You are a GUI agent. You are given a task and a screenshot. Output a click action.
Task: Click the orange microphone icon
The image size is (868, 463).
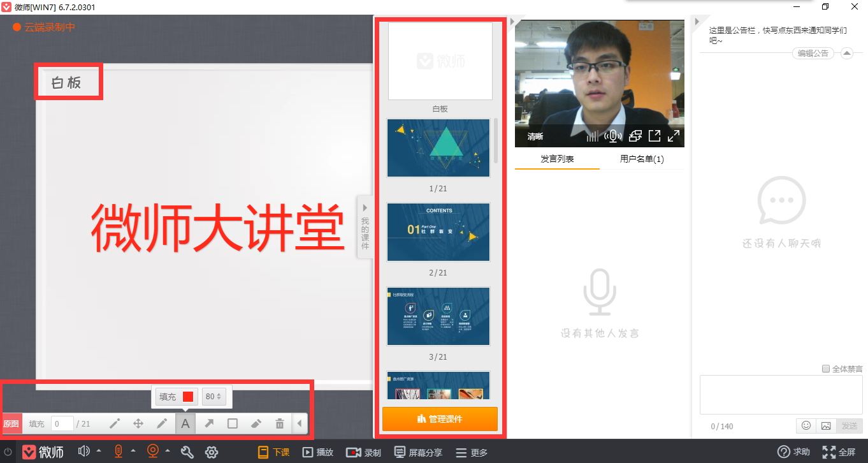point(119,452)
